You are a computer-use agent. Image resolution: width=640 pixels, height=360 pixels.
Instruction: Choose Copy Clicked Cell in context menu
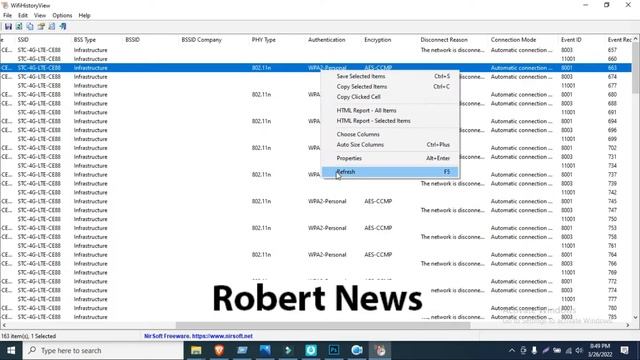390,97
